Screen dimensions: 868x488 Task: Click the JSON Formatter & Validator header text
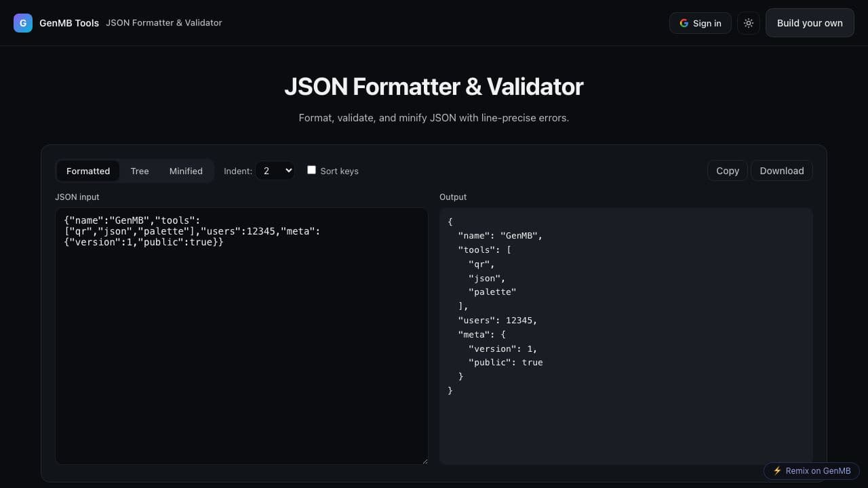[164, 23]
